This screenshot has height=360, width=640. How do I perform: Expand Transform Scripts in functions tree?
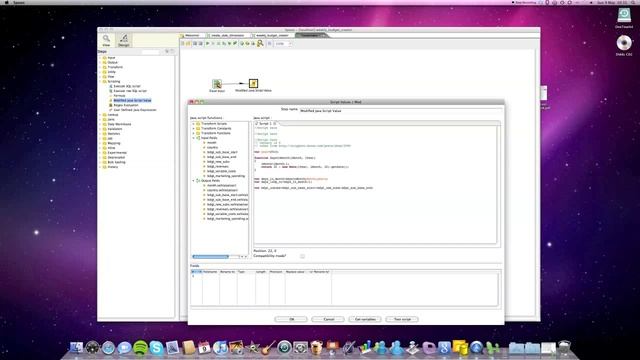pyautogui.click(x=193, y=124)
